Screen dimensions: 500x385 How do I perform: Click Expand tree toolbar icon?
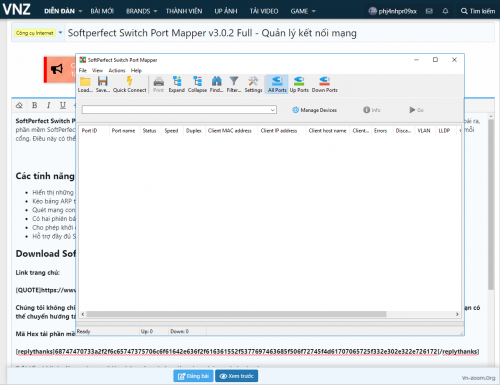tap(177, 84)
